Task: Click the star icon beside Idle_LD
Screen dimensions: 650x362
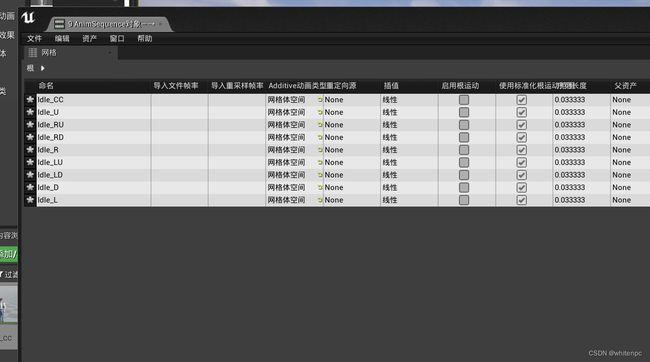Action: click(30, 175)
